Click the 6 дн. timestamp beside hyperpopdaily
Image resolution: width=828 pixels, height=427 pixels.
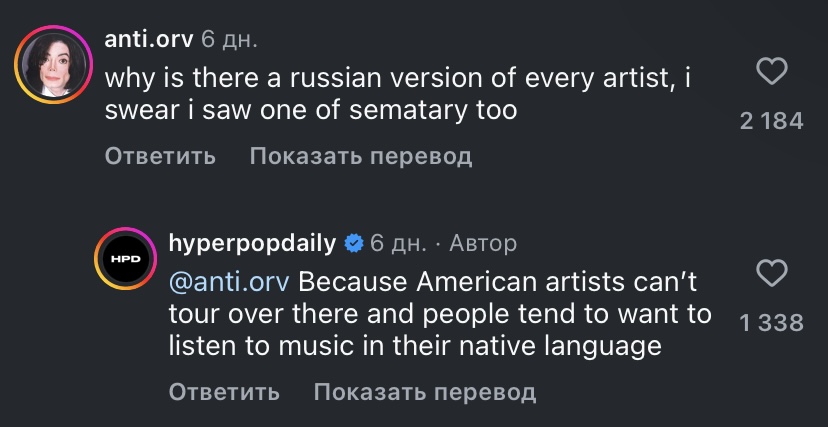[398, 243]
